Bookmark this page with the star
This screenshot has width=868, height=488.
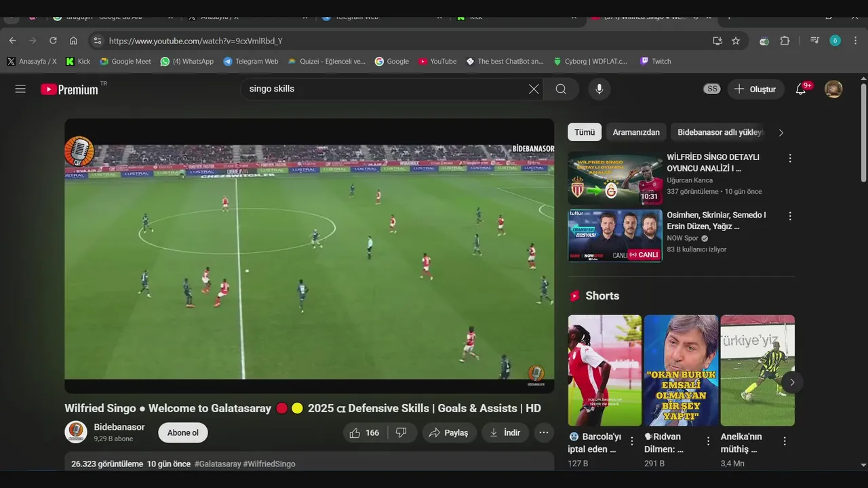pos(736,41)
